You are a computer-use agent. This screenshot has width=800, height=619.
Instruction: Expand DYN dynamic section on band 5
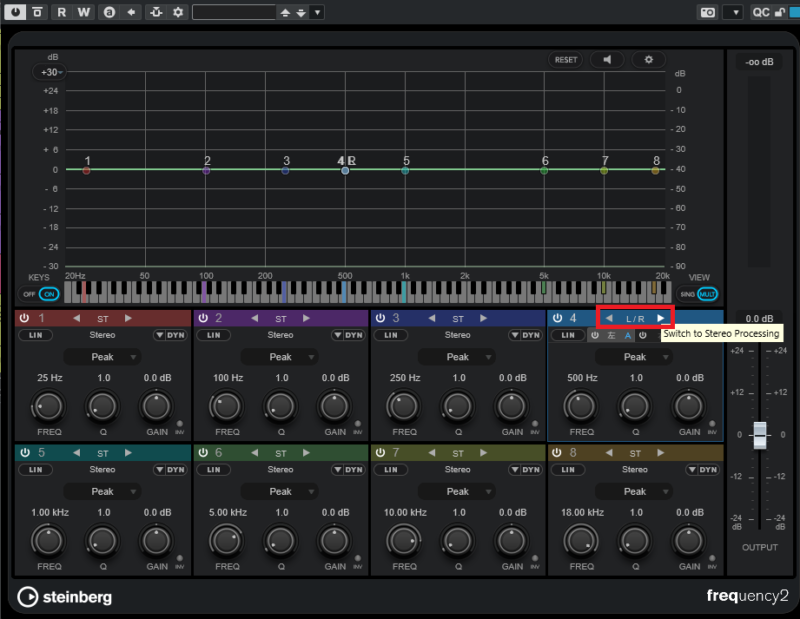170,469
